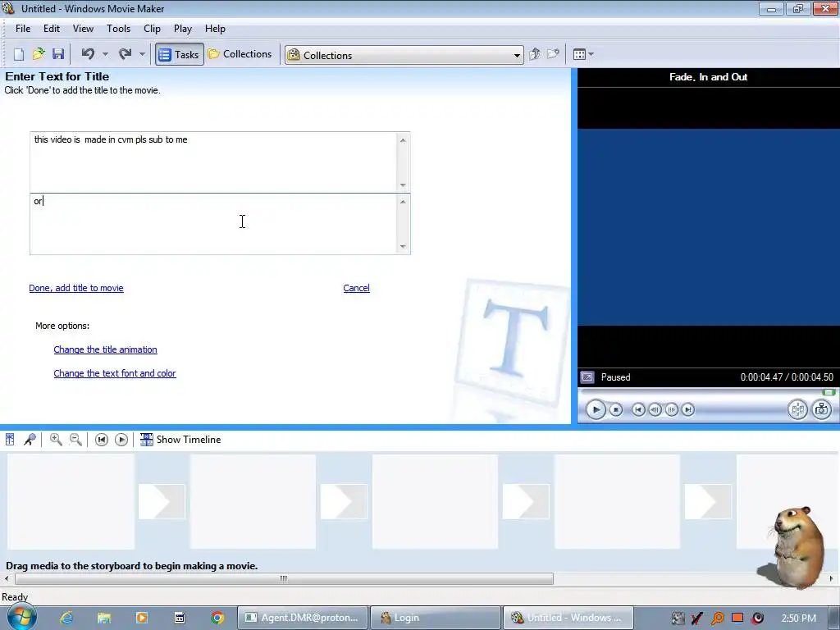Click 'Change the text font and color' link

click(115, 373)
